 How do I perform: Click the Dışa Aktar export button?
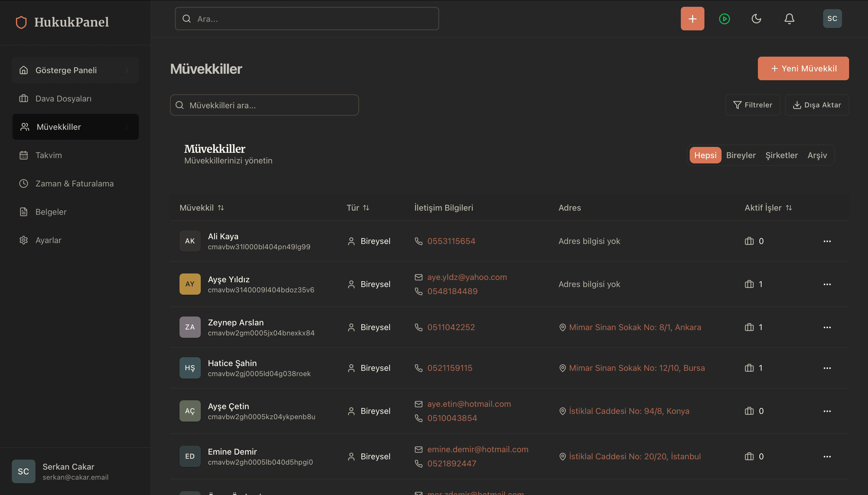817,105
